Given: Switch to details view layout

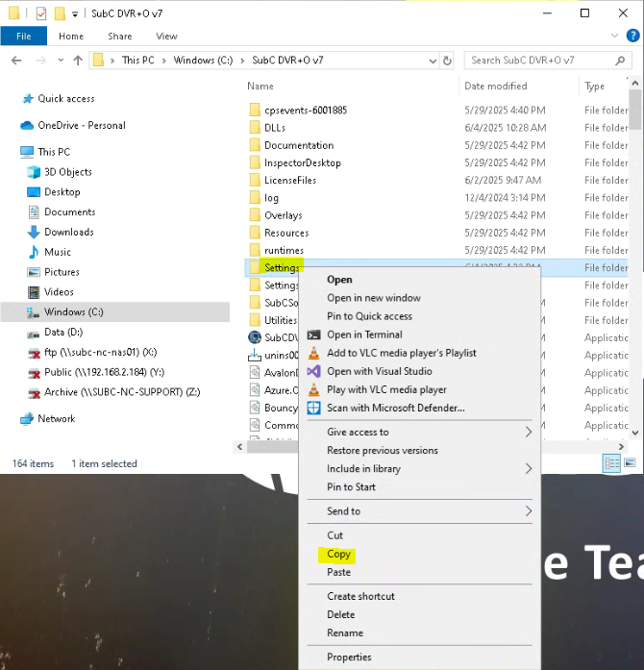Looking at the screenshot, I should tap(611, 463).
